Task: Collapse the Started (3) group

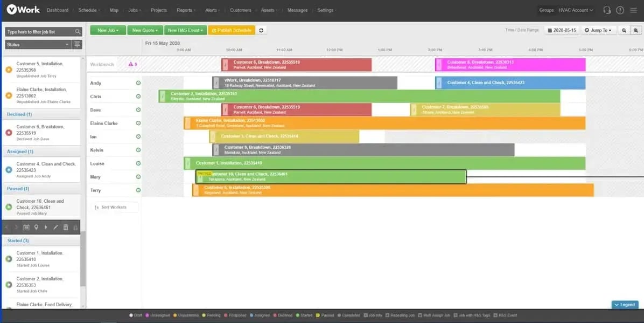Action: pyautogui.click(x=18, y=240)
